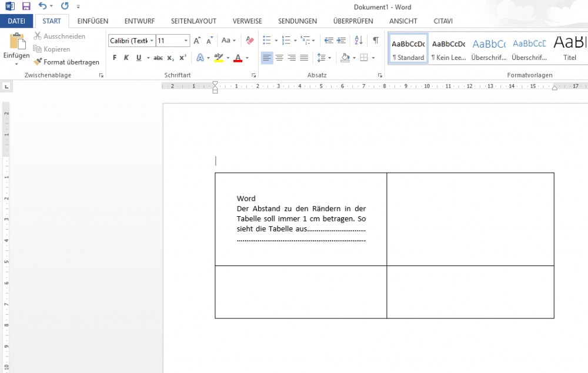The image size is (588, 373).
Task: Open the font size dropdown
Action: (x=186, y=41)
